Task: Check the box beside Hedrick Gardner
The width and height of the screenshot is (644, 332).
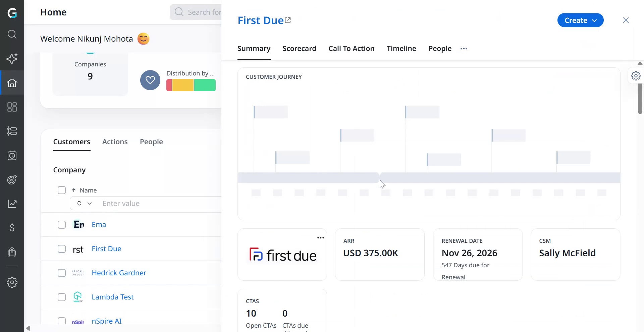Action: (x=61, y=273)
